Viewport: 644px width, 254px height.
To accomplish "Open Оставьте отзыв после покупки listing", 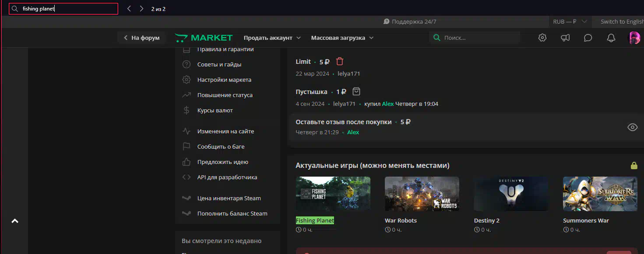I will coord(343,122).
